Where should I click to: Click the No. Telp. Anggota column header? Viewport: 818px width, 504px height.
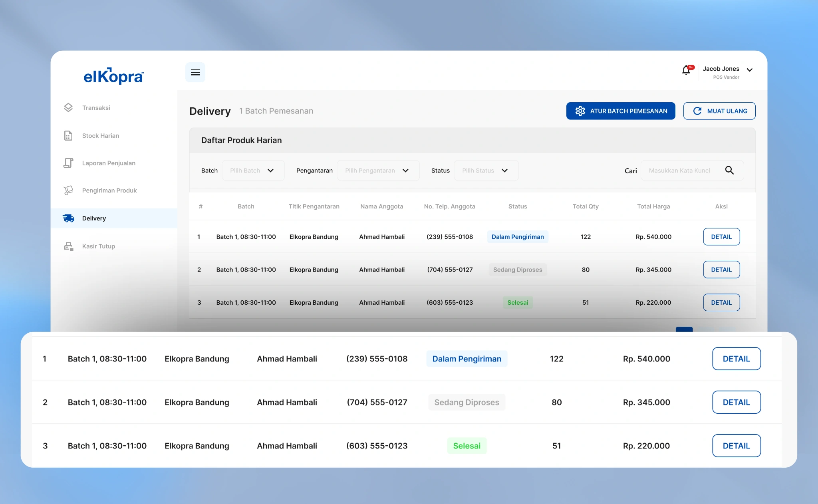pos(450,206)
